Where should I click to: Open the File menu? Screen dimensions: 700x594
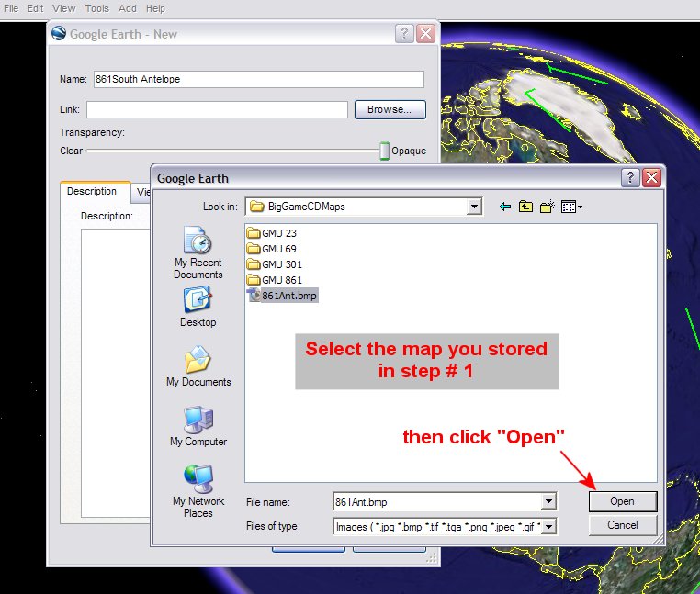pos(11,8)
